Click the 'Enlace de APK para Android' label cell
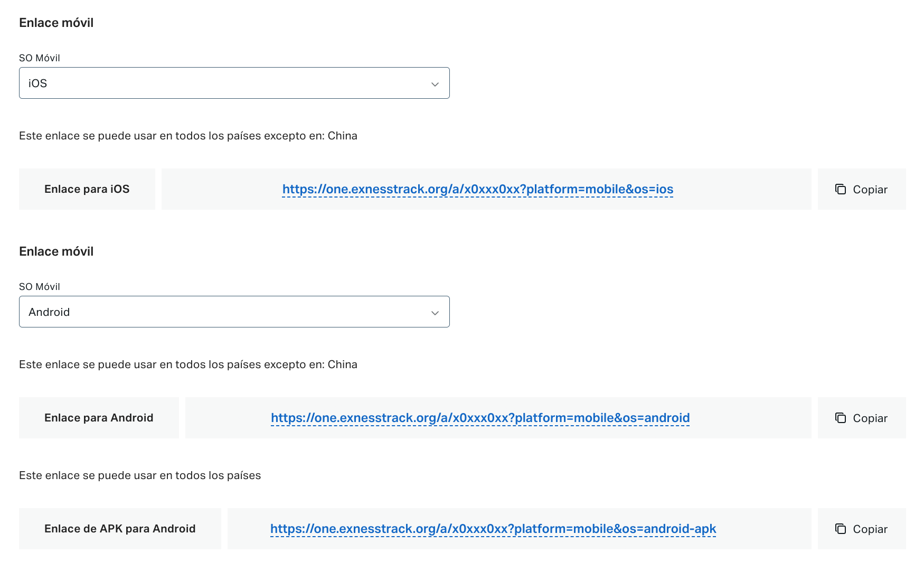This screenshot has height=581, width=924. (120, 529)
